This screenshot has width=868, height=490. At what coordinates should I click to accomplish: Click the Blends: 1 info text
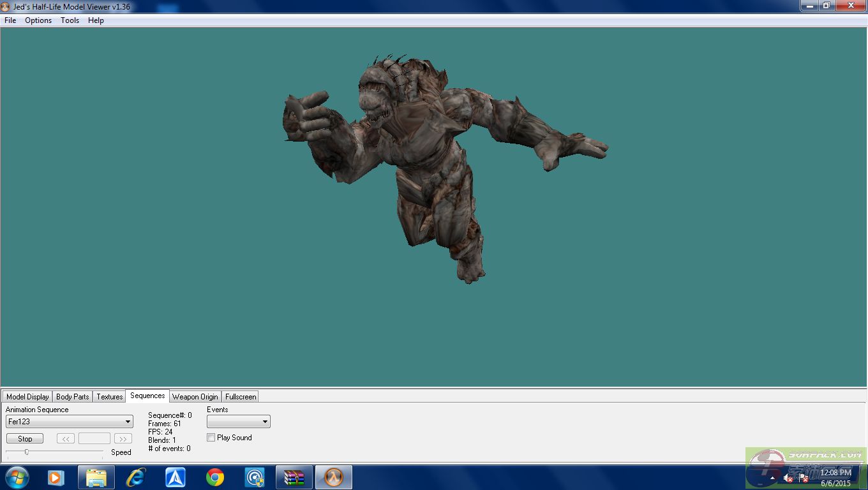pyautogui.click(x=162, y=440)
